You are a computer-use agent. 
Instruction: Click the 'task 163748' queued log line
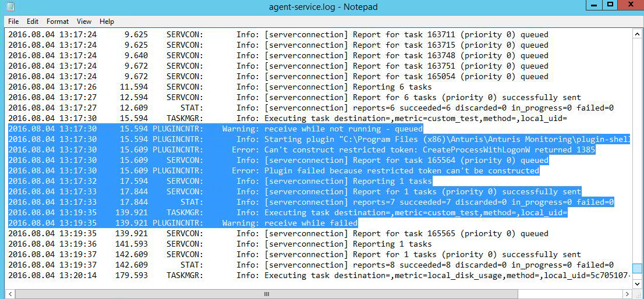[278, 55]
